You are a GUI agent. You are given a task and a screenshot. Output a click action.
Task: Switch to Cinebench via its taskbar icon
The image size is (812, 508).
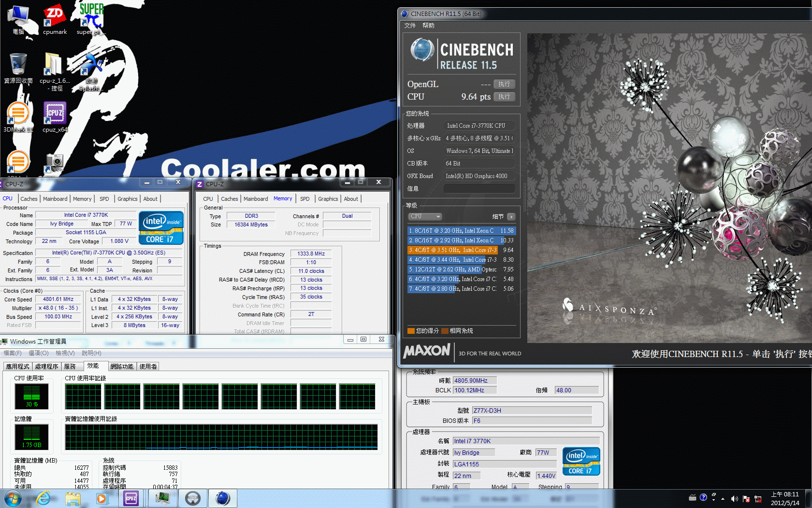coord(222,498)
